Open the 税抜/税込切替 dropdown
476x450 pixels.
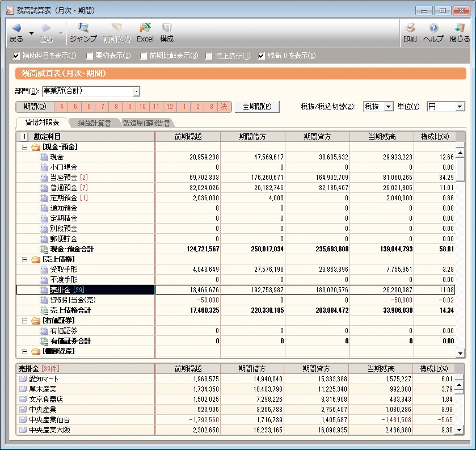(x=388, y=107)
